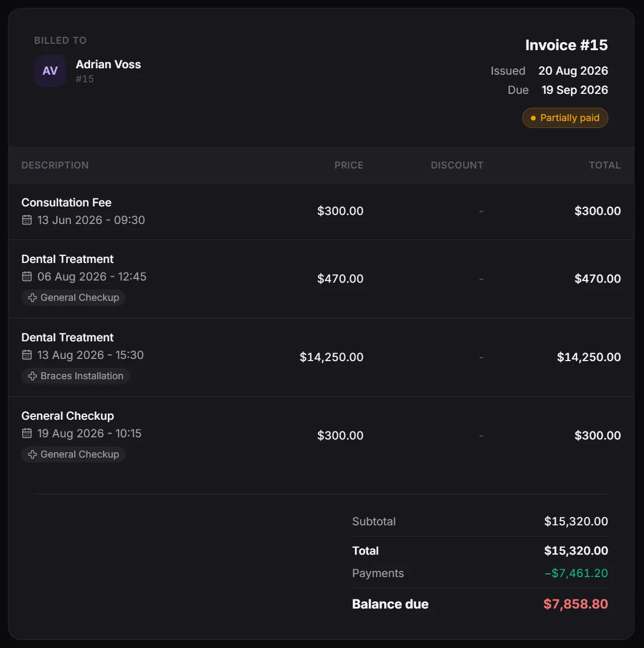644x648 pixels.
Task: Click cross icon in Dental Treatment's General Checkup tag
Action: [x=33, y=298]
